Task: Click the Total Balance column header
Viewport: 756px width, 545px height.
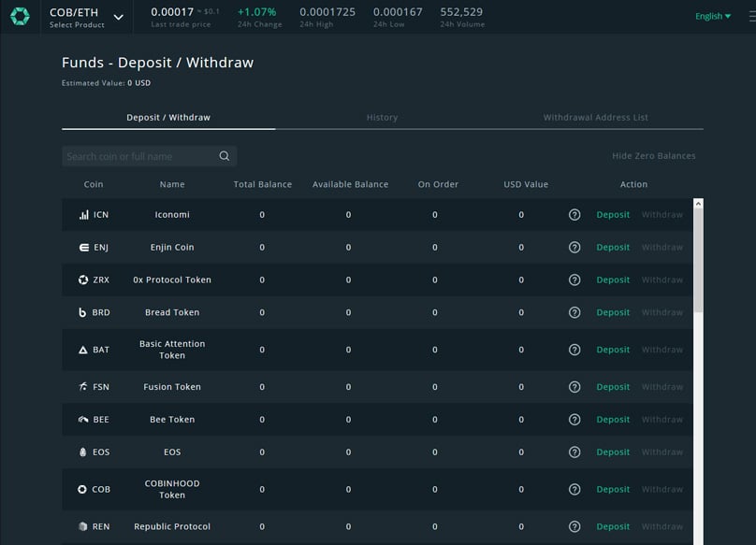Action: (x=262, y=184)
